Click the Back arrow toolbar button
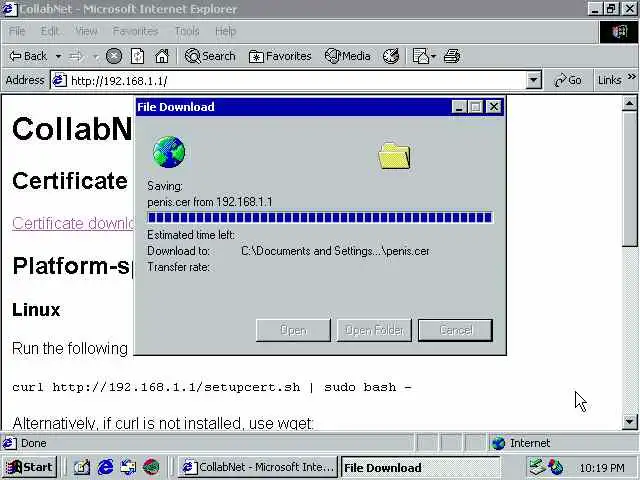 click(28, 56)
